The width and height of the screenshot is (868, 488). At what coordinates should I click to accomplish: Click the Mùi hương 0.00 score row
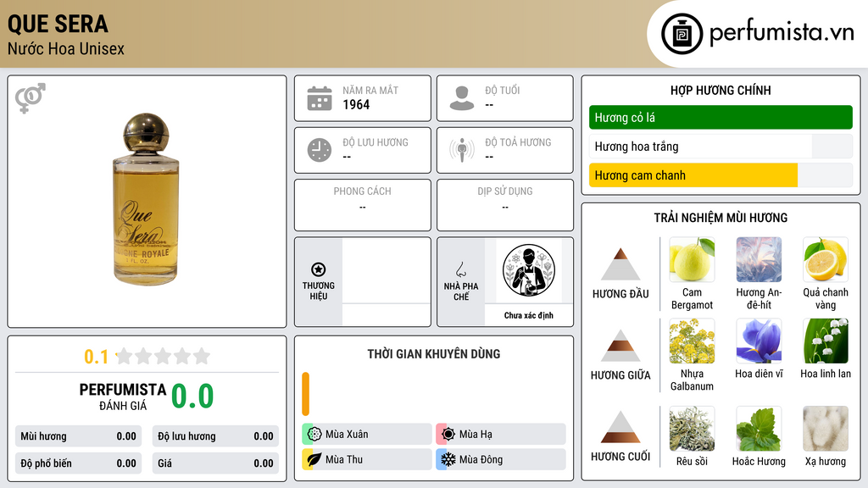(x=78, y=436)
